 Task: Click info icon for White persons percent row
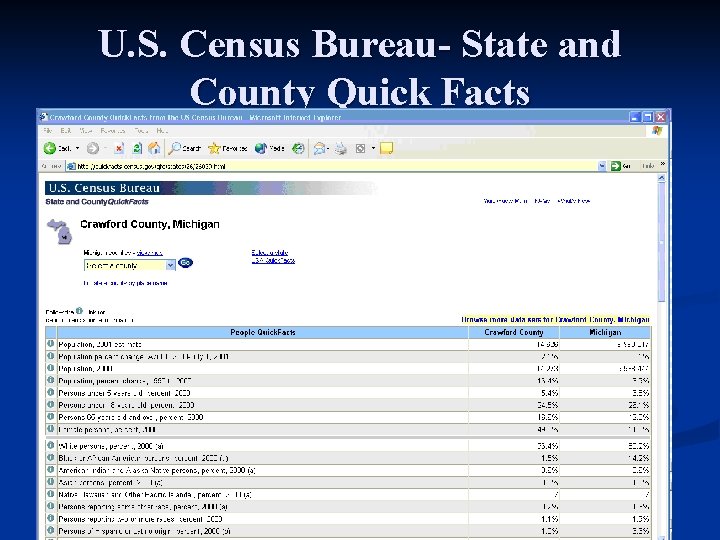pos(51,445)
